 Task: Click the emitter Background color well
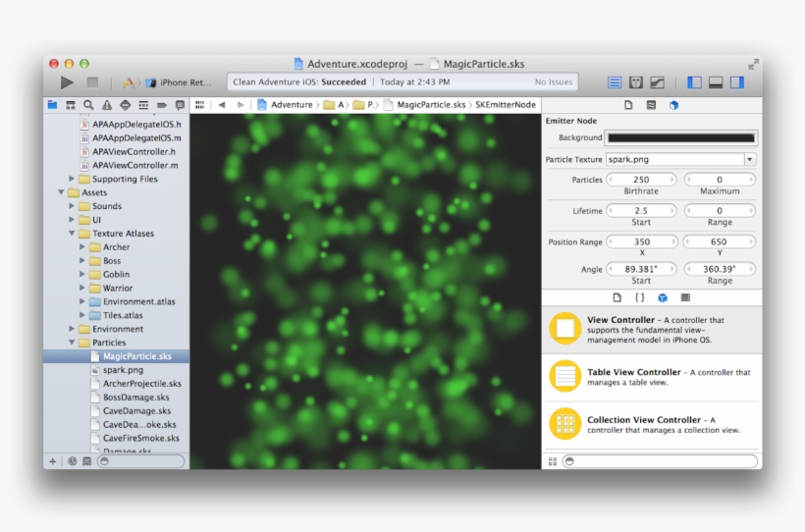click(x=681, y=137)
